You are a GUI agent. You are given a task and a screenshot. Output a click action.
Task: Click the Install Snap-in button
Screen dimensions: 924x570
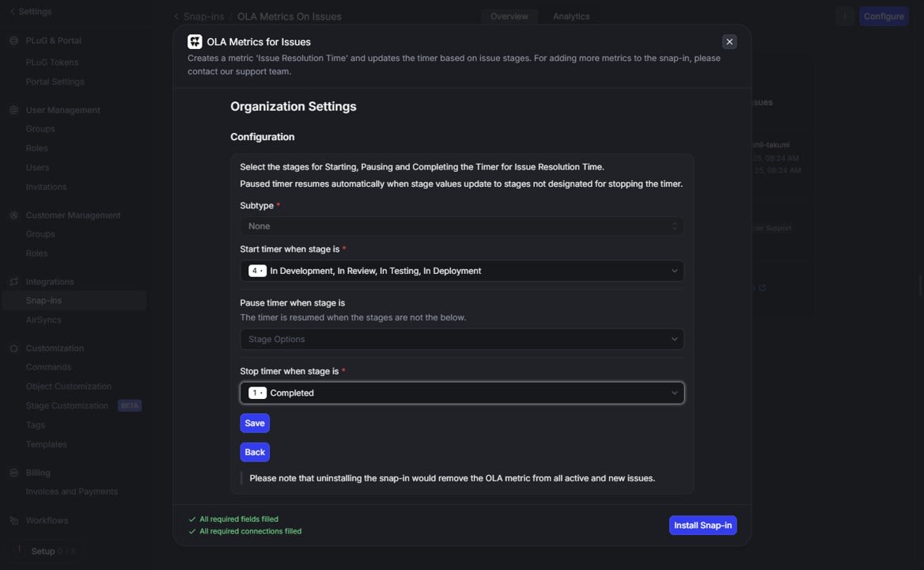coord(702,526)
